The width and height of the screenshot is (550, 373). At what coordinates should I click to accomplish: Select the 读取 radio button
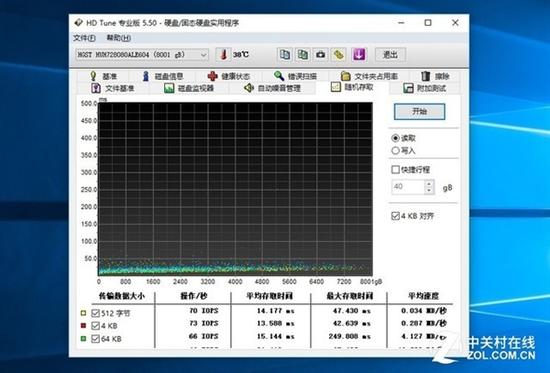pyautogui.click(x=403, y=138)
